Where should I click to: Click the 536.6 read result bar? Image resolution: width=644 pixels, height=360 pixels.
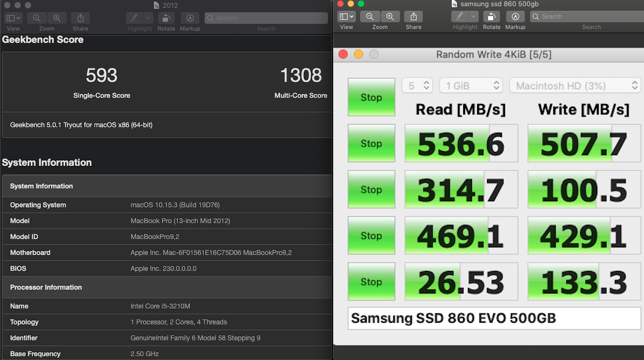click(461, 143)
